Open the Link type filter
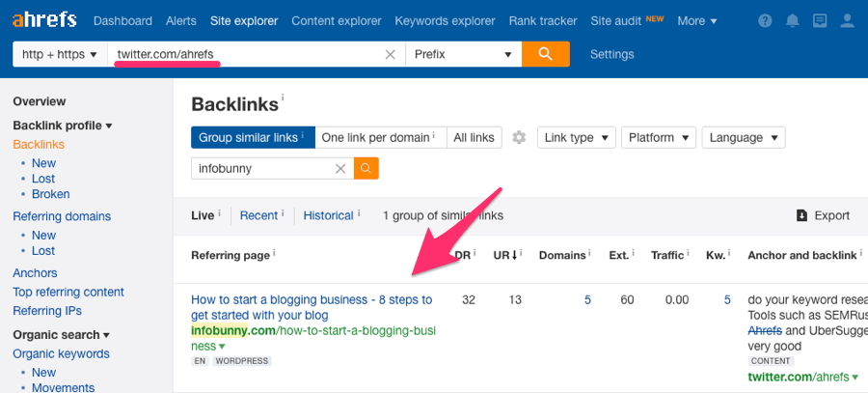 pos(577,137)
